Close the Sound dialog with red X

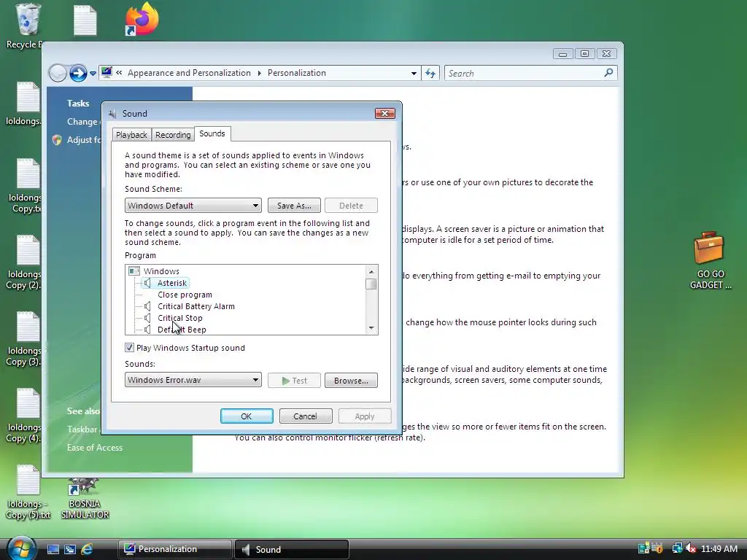(x=385, y=113)
